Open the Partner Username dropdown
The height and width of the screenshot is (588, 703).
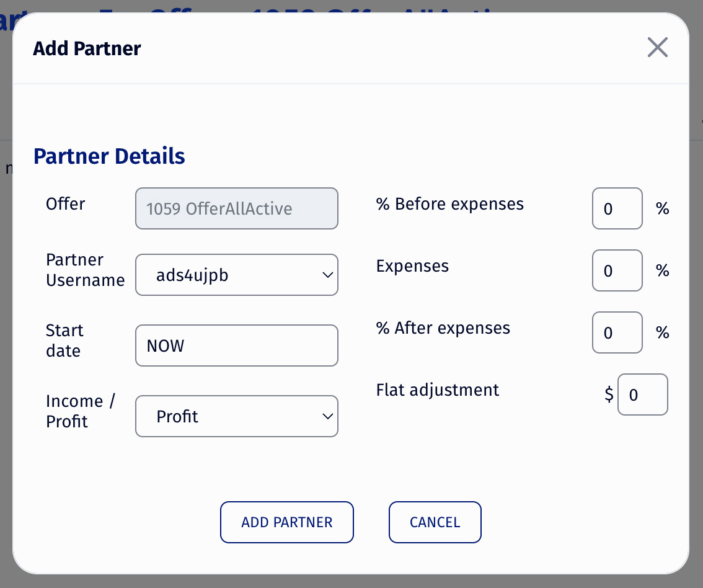click(x=237, y=275)
